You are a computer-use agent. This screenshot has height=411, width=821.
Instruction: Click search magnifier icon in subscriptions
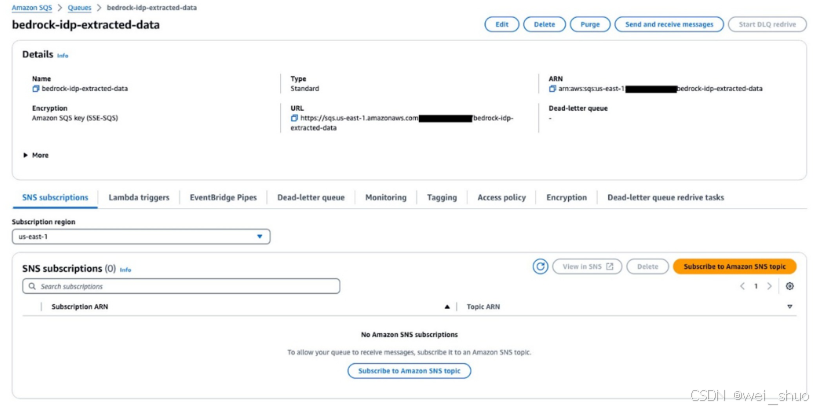coord(32,286)
